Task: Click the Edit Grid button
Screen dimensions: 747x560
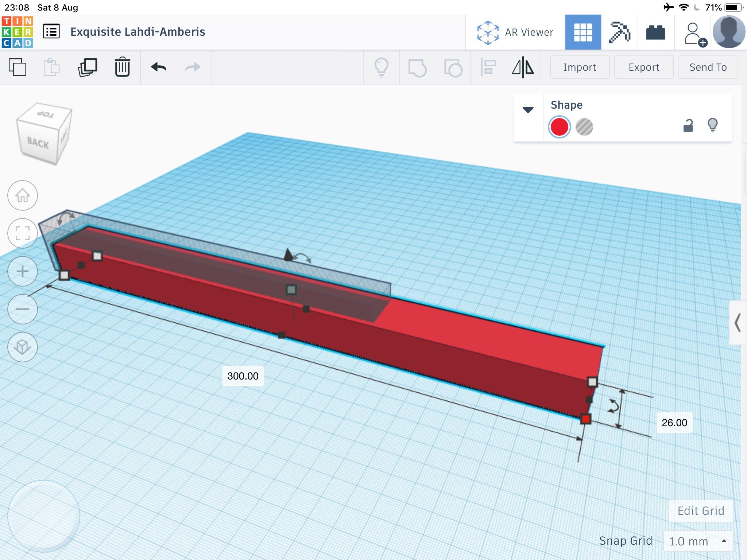Action: [701, 511]
